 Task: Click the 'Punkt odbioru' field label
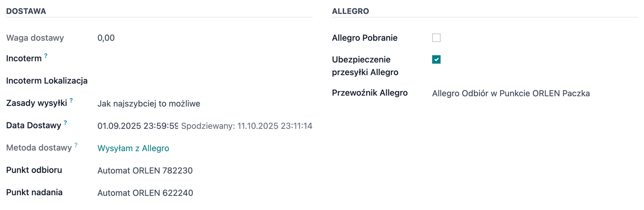[34, 170]
